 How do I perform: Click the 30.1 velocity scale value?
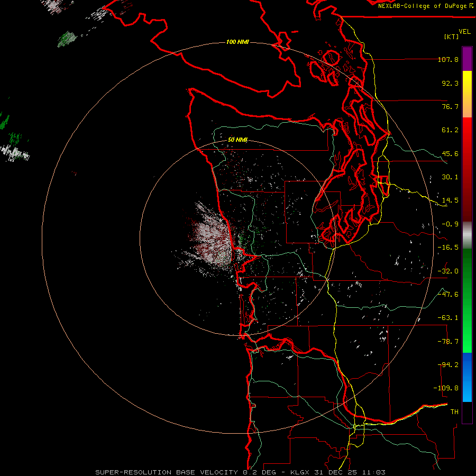(450, 177)
